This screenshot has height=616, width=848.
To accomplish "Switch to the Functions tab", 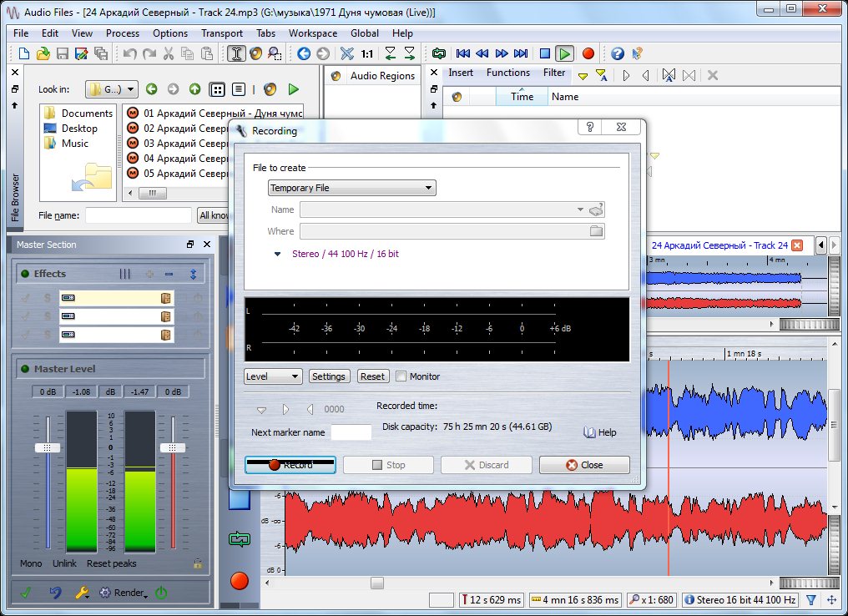I will [507, 73].
